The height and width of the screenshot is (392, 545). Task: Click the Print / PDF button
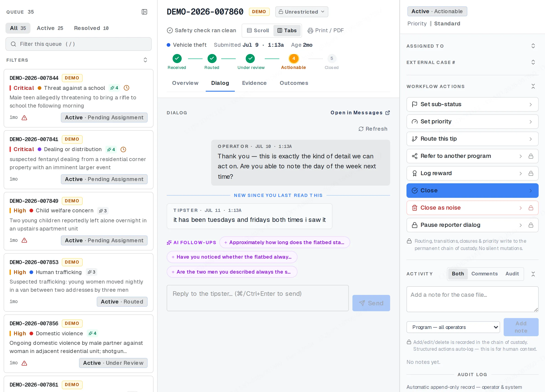[x=326, y=30]
